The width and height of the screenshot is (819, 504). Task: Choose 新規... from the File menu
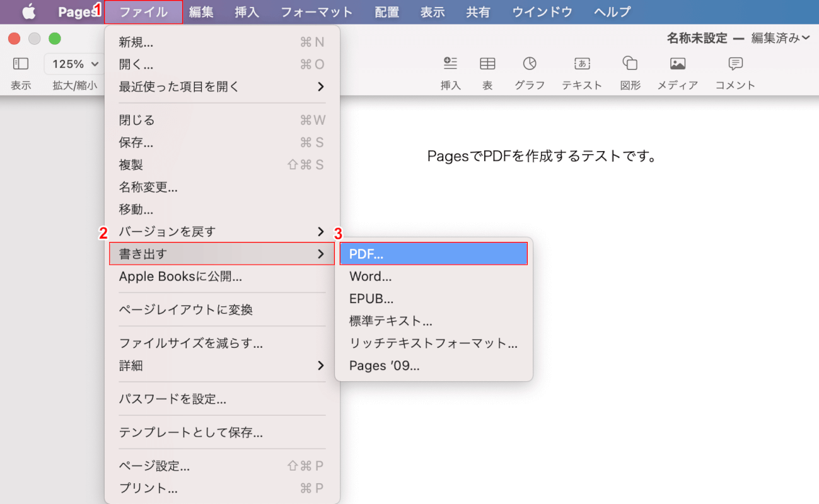pyautogui.click(x=222, y=42)
